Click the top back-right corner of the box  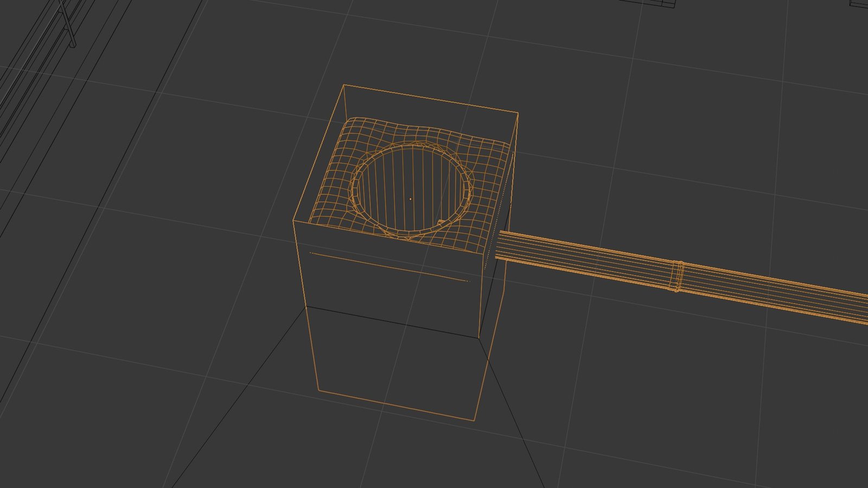518,113
